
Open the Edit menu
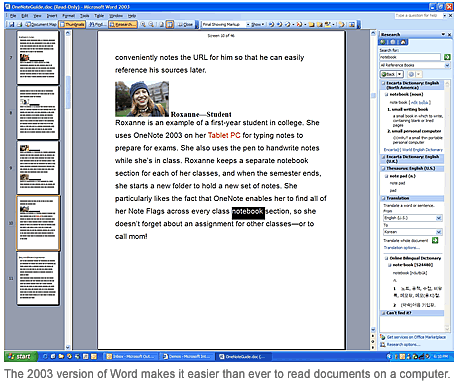click(25, 16)
